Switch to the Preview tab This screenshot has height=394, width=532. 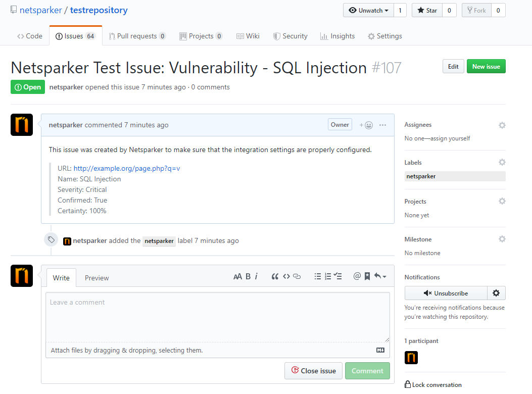click(x=96, y=277)
